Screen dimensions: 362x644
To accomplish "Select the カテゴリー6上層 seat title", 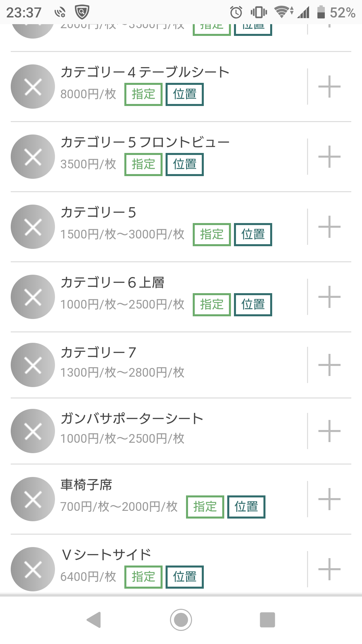I will point(113,283).
